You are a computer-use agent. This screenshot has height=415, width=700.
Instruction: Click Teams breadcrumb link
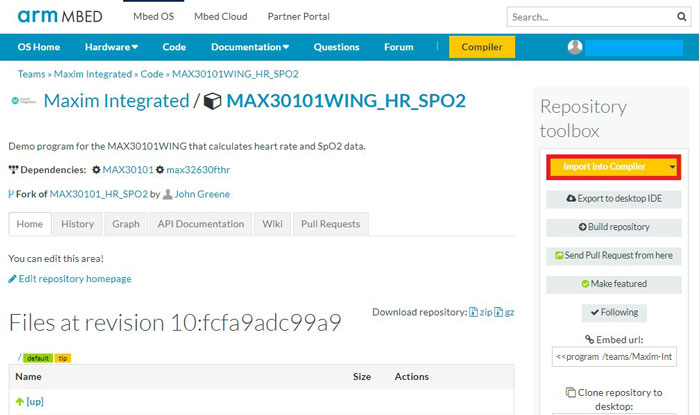pos(32,74)
